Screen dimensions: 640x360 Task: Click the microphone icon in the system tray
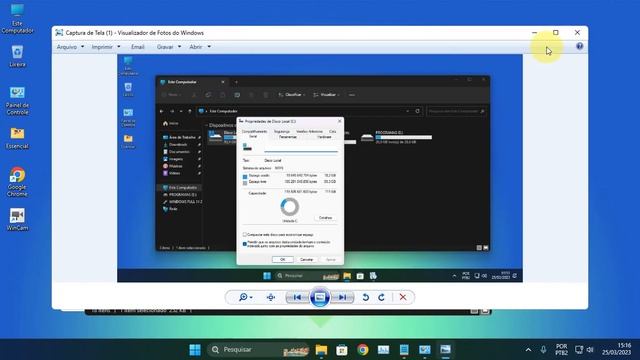click(x=543, y=350)
